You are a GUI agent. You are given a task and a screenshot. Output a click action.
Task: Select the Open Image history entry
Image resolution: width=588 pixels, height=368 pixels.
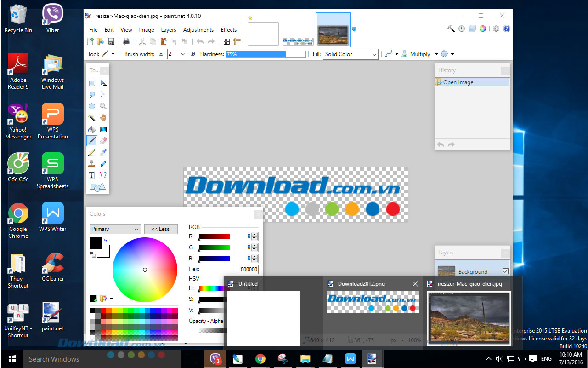click(x=472, y=82)
